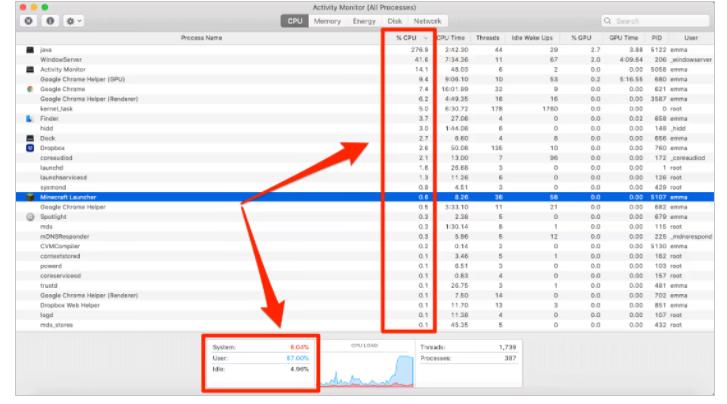Select the powerd process row
This screenshot has width=727, height=404.
coord(365,266)
